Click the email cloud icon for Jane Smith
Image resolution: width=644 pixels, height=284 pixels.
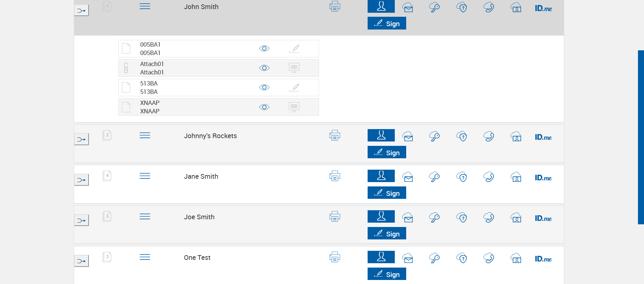point(408,177)
